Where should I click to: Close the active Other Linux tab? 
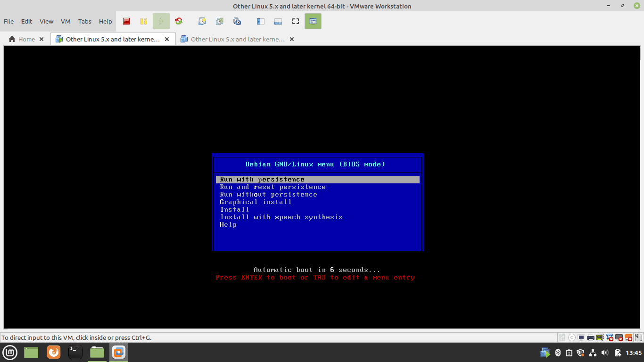pos(167,39)
